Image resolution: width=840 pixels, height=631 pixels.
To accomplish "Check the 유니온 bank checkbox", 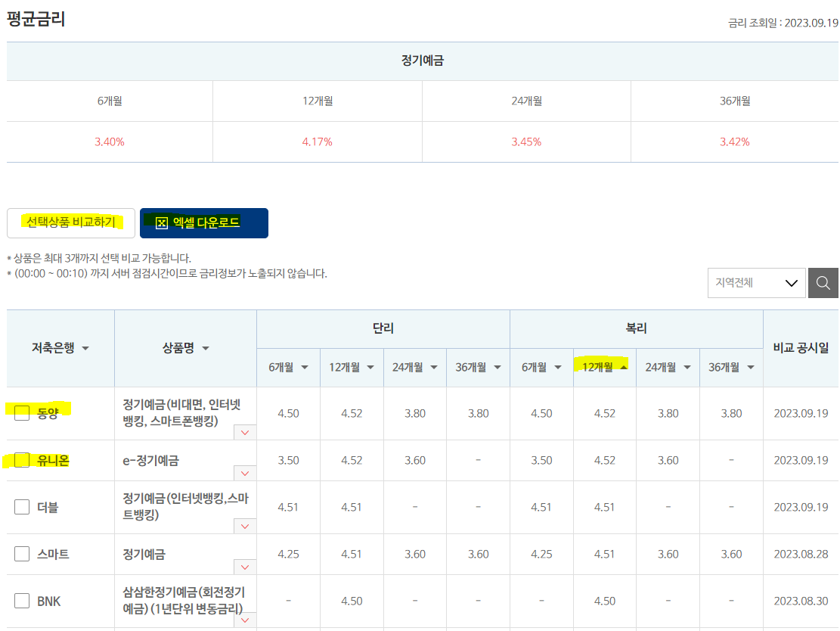I will tap(22, 459).
